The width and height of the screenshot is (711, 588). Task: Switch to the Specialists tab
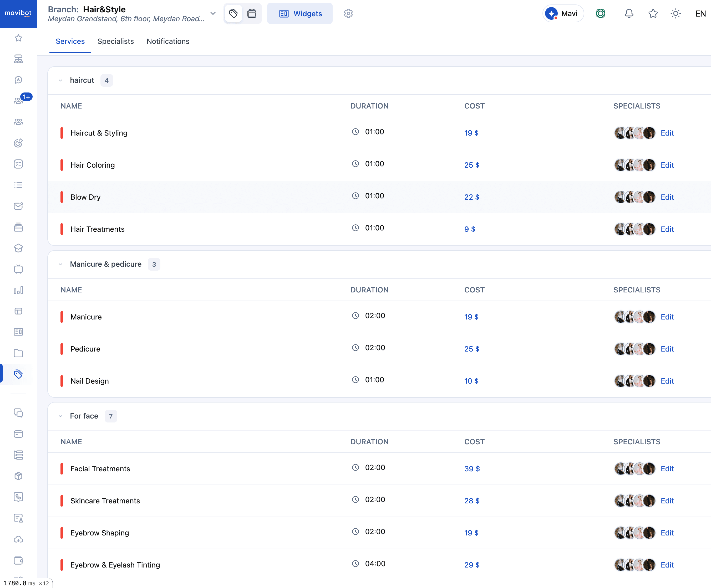point(115,41)
